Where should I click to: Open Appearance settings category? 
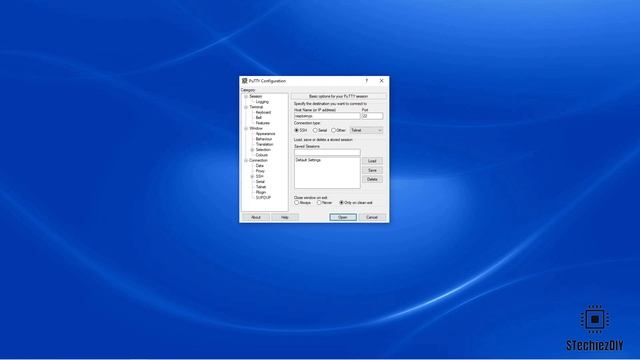tap(265, 133)
